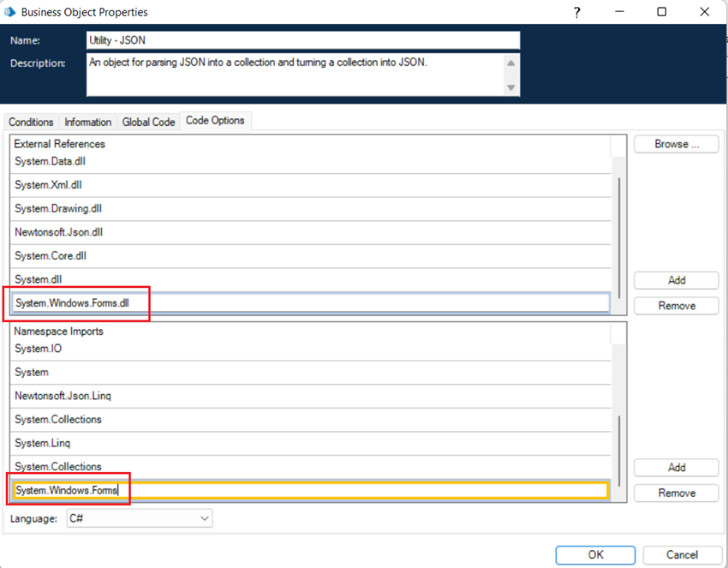Image resolution: width=728 pixels, height=568 pixels.
Task: Remove the selected external reference
Action: click(x=677, y=306)
